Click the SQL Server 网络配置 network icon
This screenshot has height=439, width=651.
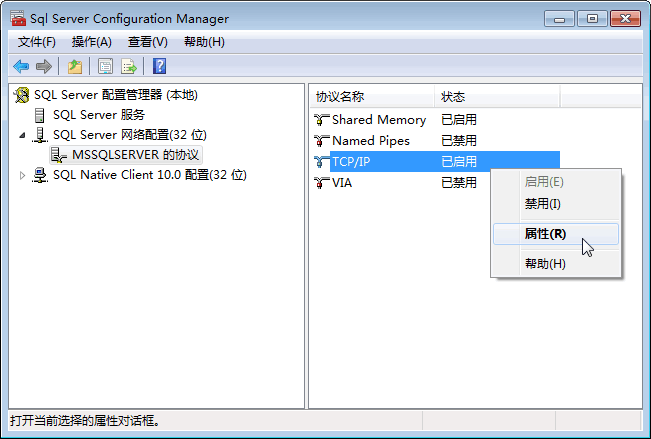[40, 135]
